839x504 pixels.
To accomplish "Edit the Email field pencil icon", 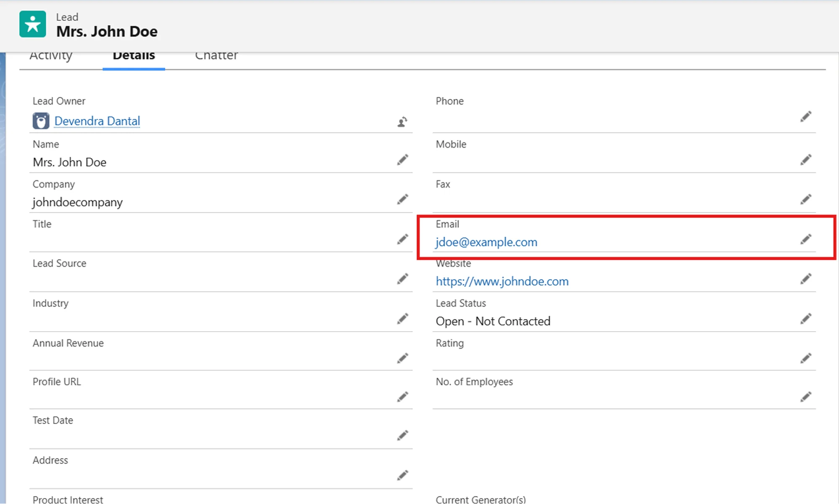I will tap(805, 239).
